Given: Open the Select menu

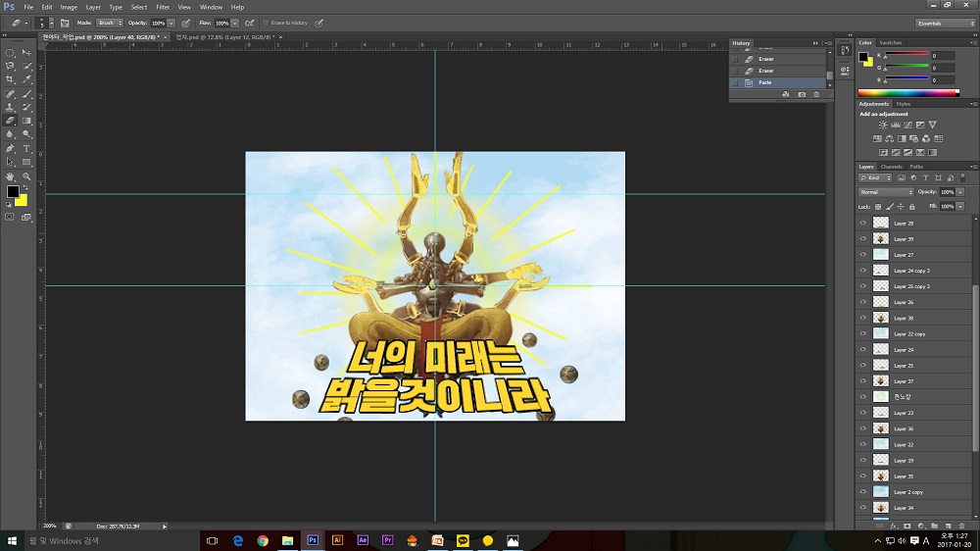Looking at the screenshot, I should pos(139,7).
